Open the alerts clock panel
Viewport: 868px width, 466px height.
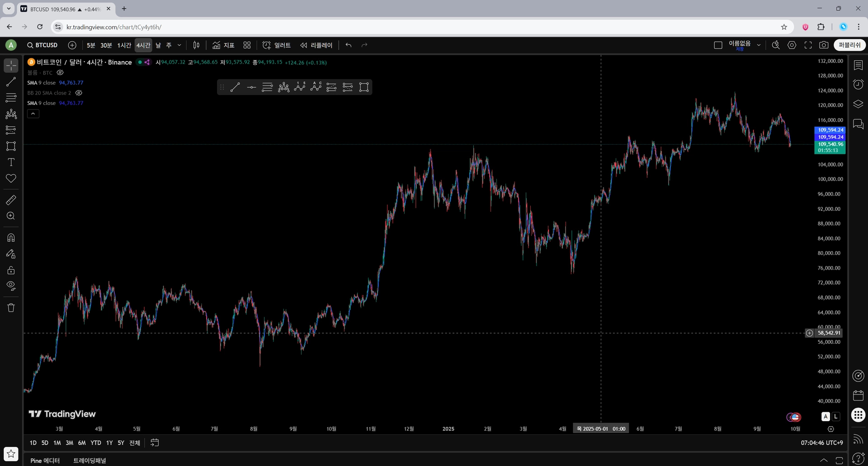click(858, 85)
